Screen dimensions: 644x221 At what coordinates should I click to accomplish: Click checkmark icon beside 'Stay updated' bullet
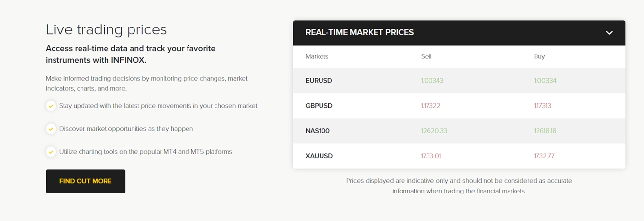(x=51, y=106)
